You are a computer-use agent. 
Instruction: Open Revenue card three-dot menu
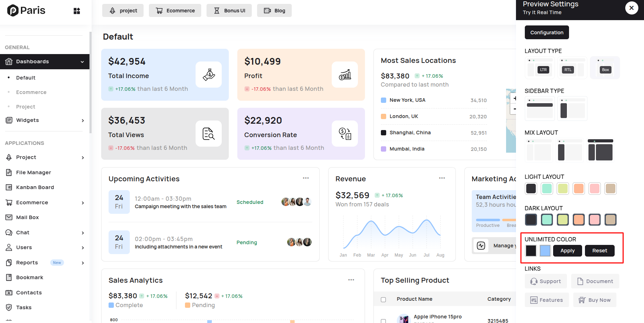point(442,178)
